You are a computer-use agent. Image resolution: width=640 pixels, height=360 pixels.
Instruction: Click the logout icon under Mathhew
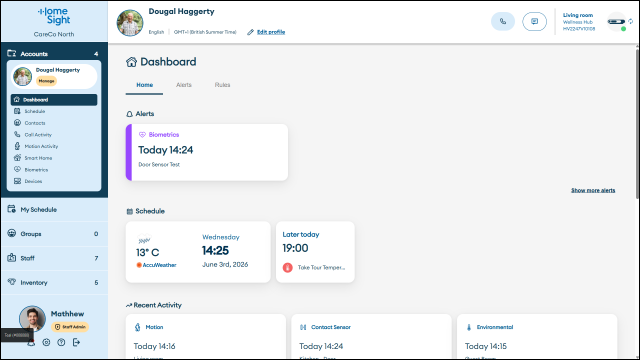[76, 342]
